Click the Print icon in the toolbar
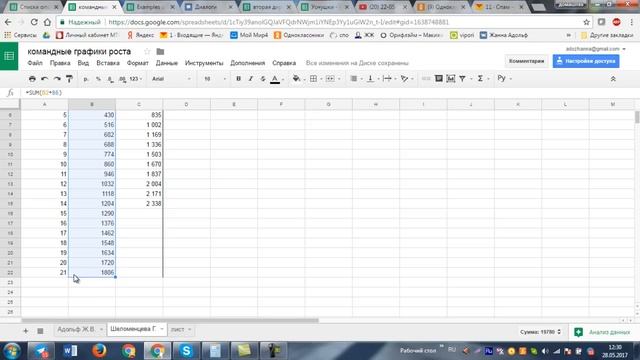 point(32,79)
